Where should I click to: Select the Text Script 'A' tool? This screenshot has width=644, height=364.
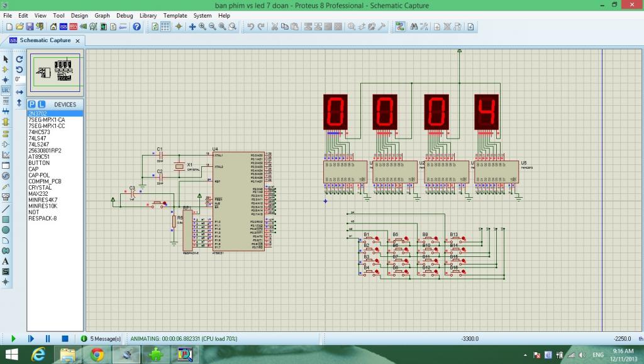tap(6, 261)
